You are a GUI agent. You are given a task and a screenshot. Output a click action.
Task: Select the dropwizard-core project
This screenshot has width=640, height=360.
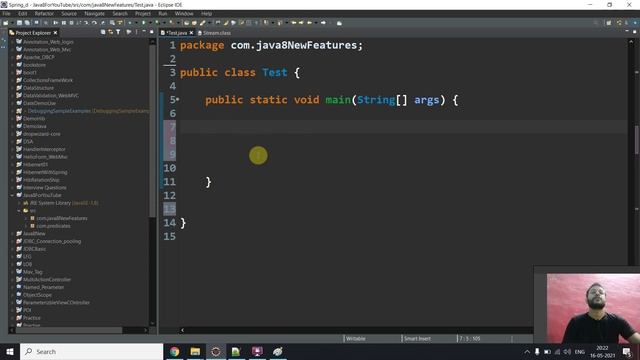point(42,134)
